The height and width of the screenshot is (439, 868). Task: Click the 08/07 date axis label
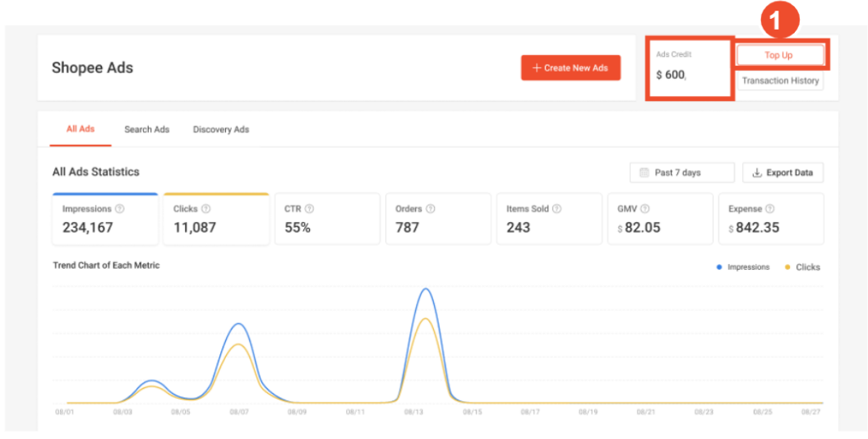(x=238, y=412)
